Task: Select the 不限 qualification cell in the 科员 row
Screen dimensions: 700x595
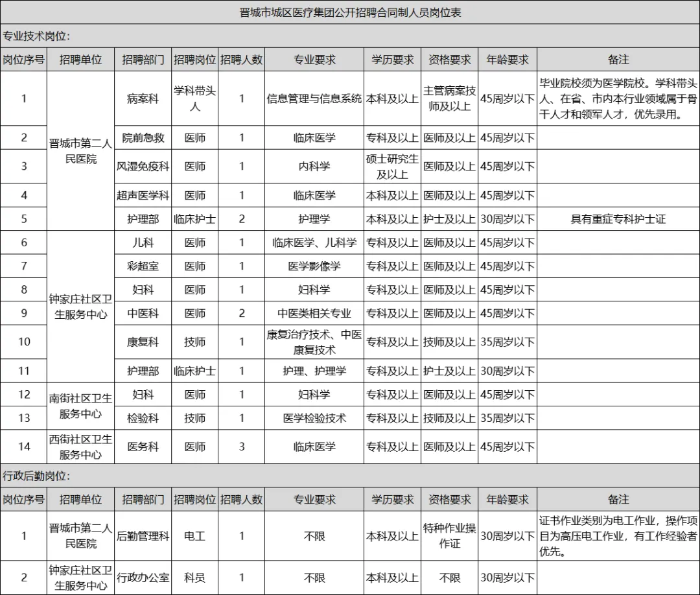Action: (x=450, y=577)
